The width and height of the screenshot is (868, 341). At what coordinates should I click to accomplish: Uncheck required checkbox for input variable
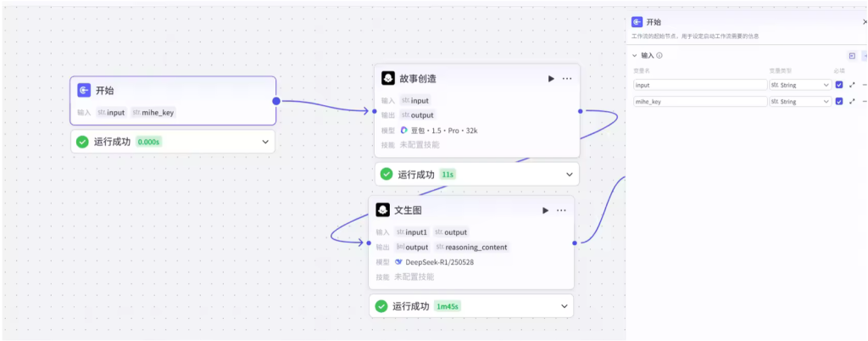839,85
